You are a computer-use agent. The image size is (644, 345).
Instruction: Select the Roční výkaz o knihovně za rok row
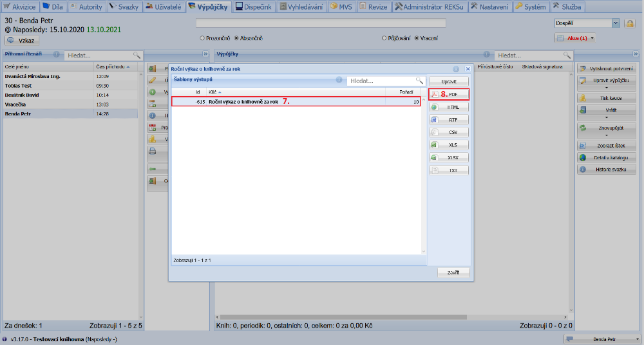[296, 102]
